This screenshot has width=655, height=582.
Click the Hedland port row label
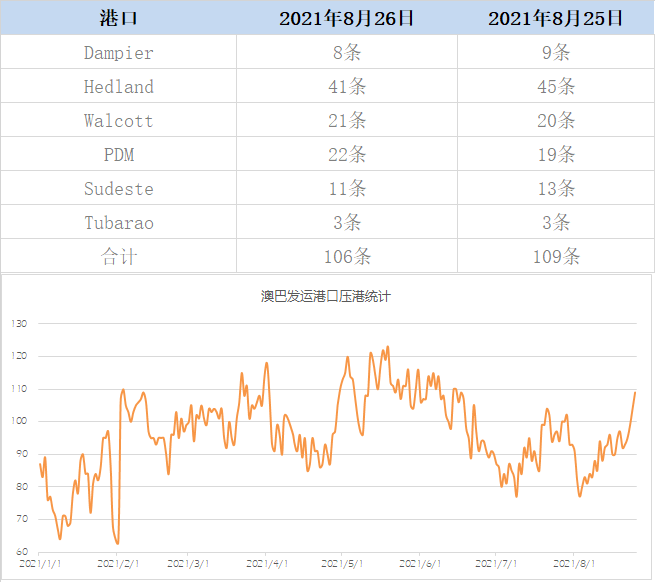[119, 87]
